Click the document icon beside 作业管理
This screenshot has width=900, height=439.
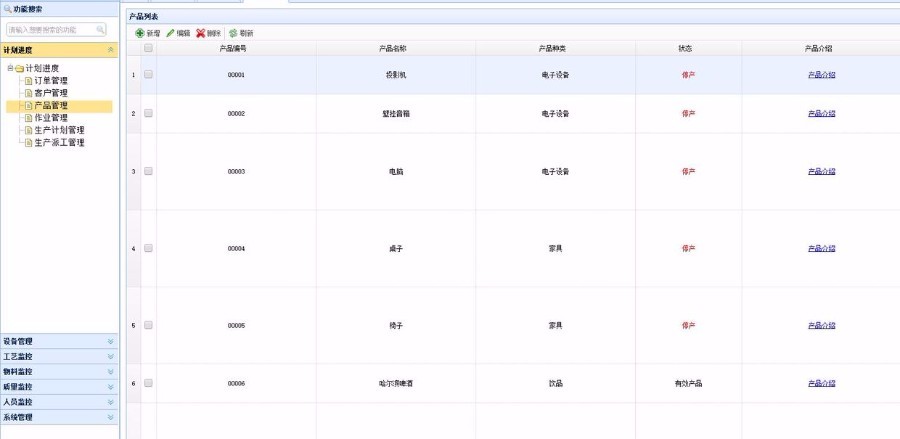(x=29, y=118)
